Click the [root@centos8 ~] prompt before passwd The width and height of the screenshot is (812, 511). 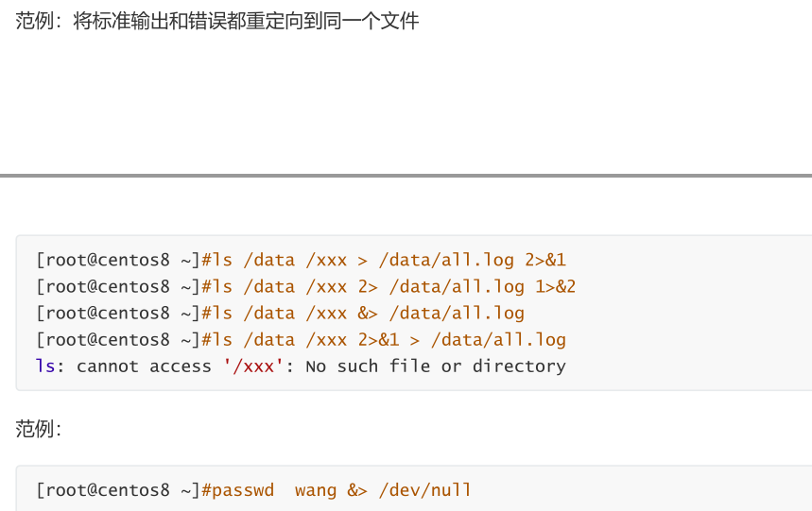[x=118, y=490]
